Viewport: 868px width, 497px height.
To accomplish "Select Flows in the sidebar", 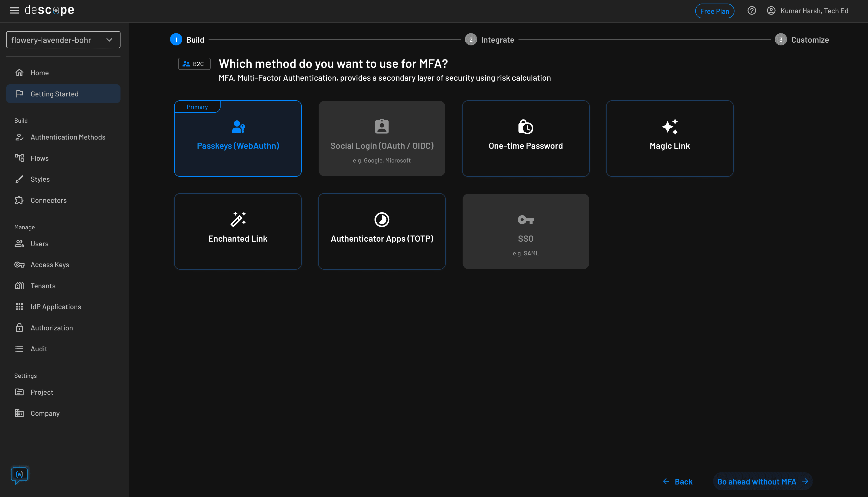I will click(x=39, y=158).
